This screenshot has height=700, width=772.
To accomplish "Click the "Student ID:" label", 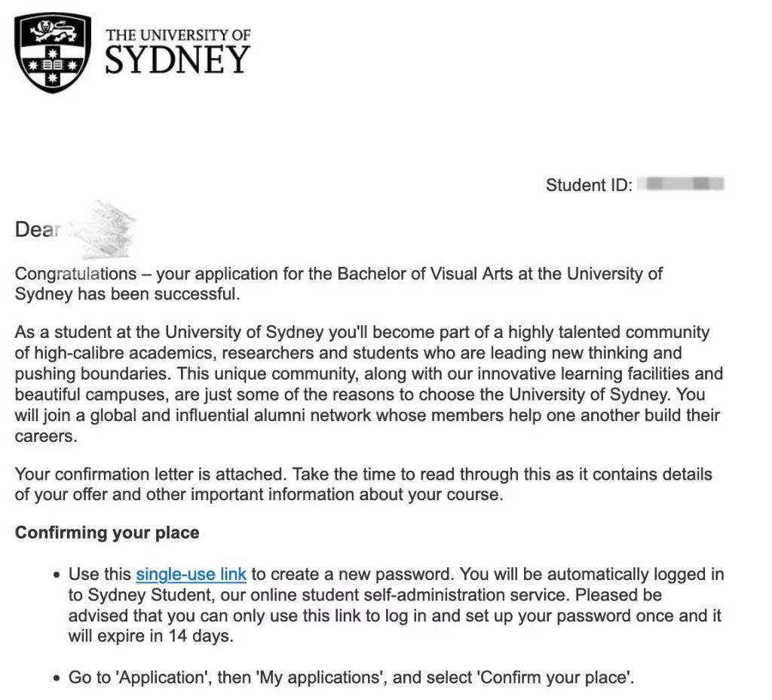I will point(589,185).
